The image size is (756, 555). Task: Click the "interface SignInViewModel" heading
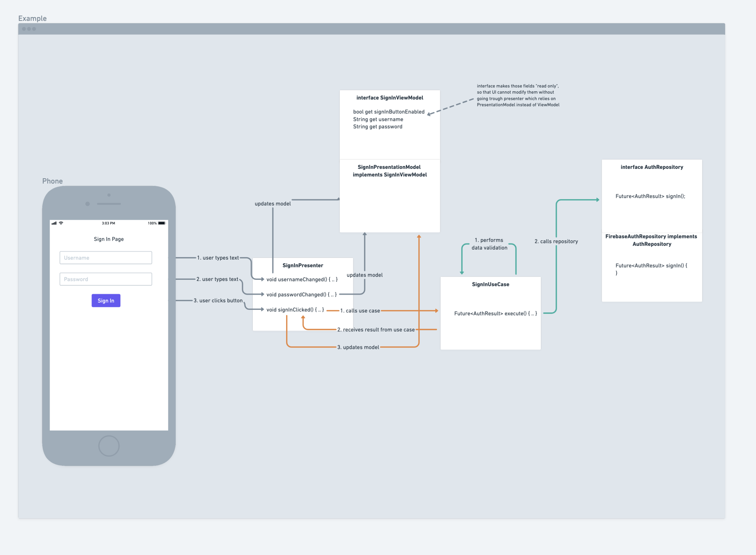point(389,98)
